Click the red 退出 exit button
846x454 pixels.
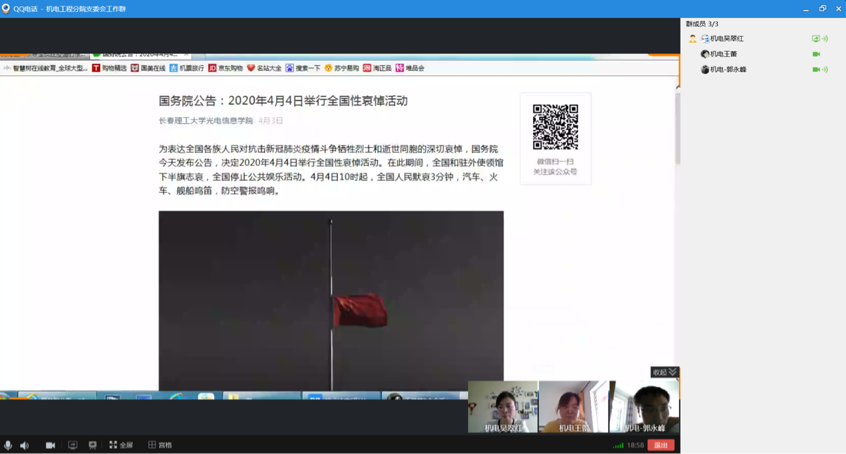click(661, 445)
